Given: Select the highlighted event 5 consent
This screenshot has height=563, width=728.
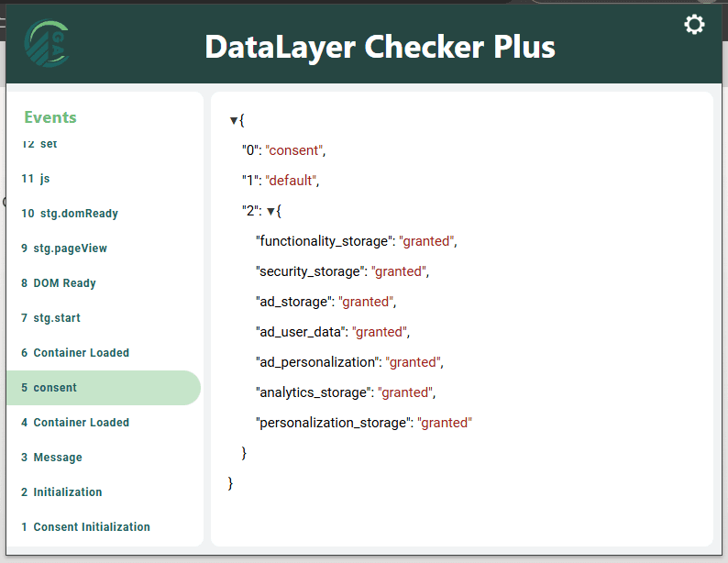Looking at the screenshot, I should coord(104,388).
